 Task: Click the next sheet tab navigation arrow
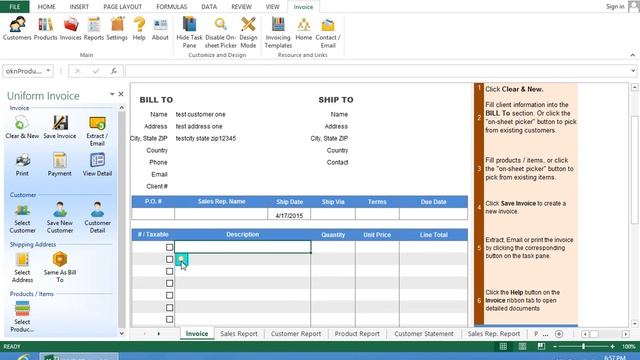[159, 334]
